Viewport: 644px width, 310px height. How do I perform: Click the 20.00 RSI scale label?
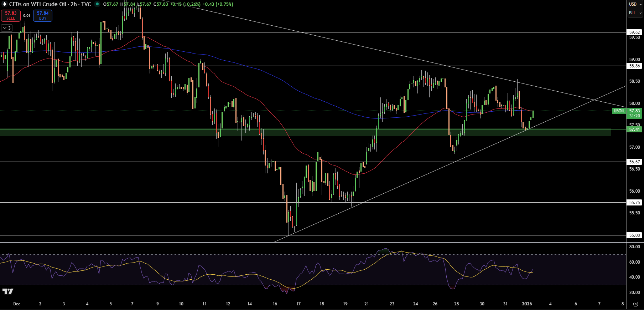[x=634, y=293]
